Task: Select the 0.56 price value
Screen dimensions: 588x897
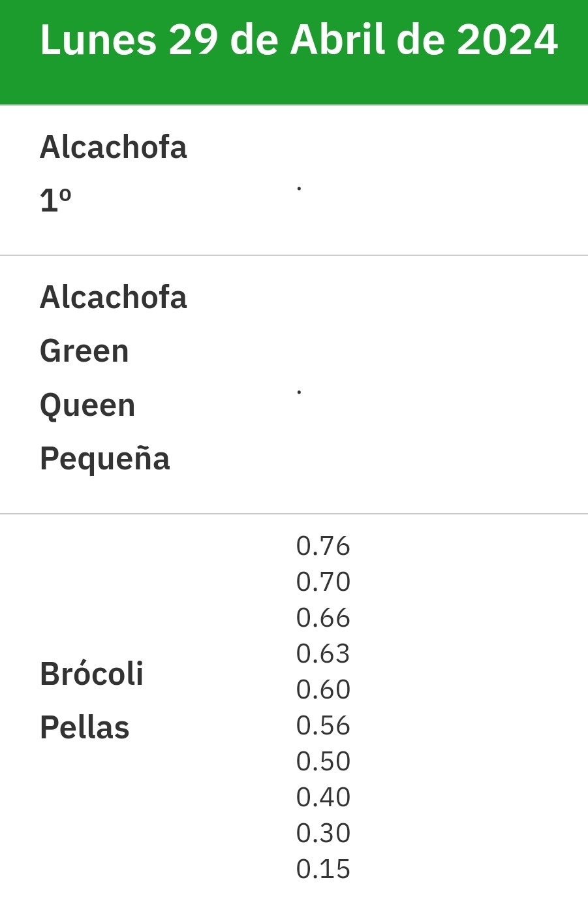Action: (323, 725)
